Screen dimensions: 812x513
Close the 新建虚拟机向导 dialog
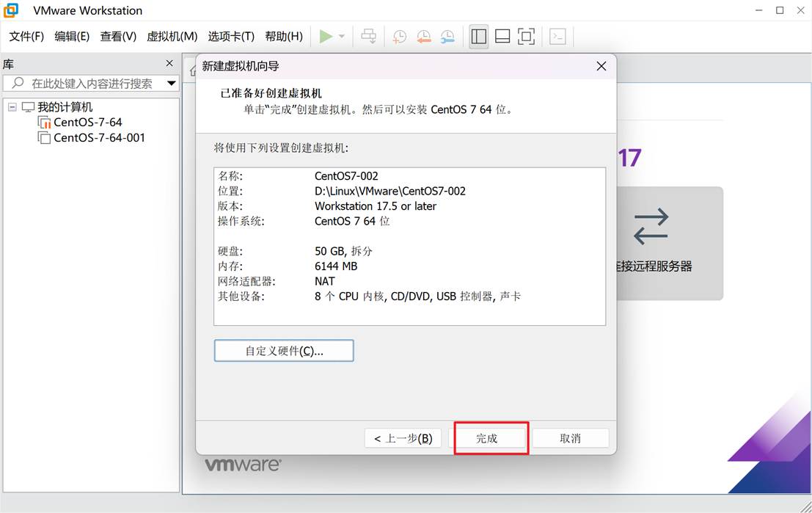(x=601, y=66)
